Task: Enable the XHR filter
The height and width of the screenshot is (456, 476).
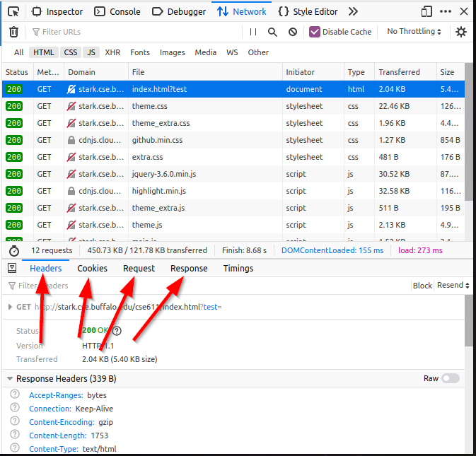Action: point(112,52)
